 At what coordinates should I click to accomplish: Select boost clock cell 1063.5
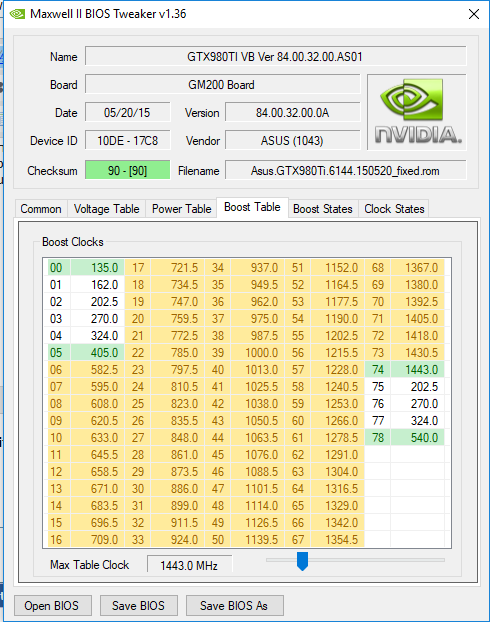[x=257, y=438]
